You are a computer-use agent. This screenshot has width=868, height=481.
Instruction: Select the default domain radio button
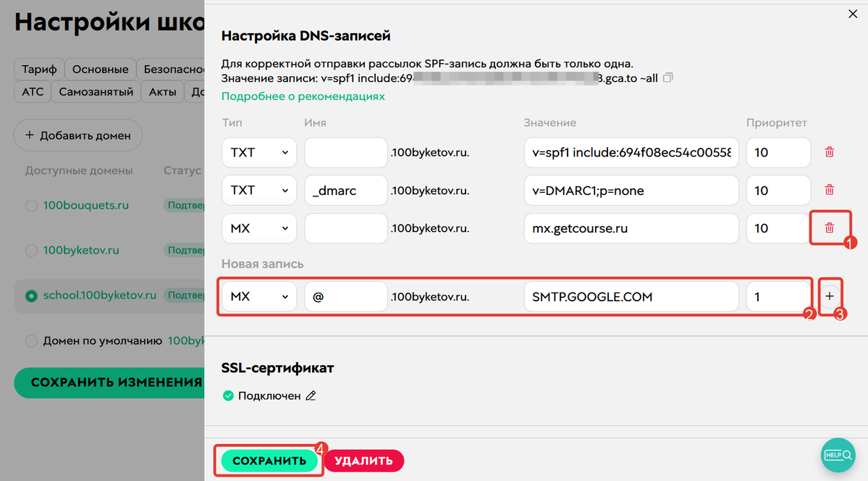(x=32, y=341)
